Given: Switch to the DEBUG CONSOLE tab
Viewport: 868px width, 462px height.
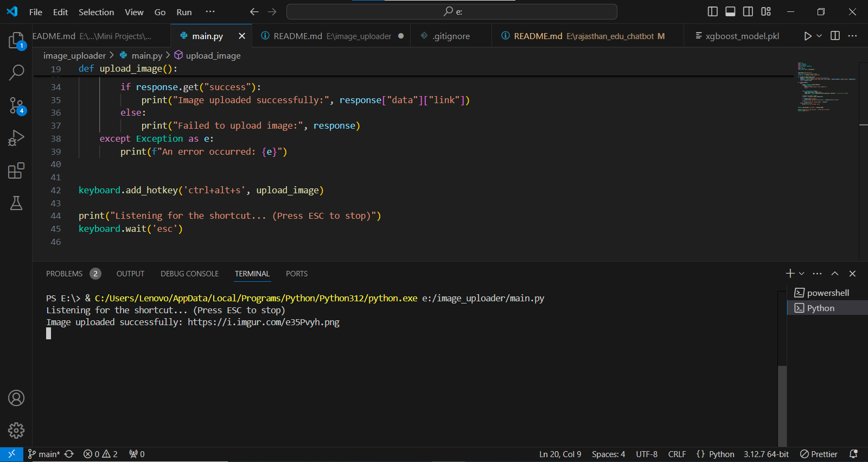Looking at the screenshot, I should point(189,274).
